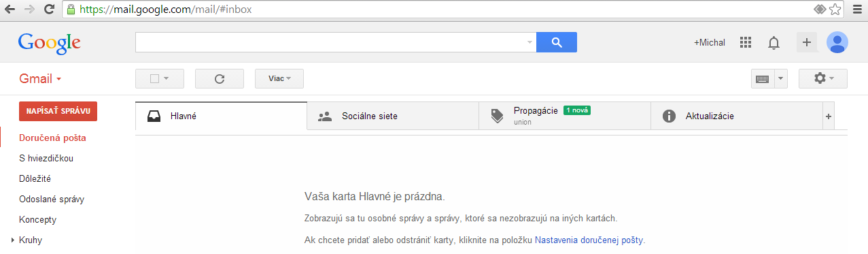The width and height of the screenshot is (868, 254).
Task: Click the browser forward arrow
Action: [29, 10]
